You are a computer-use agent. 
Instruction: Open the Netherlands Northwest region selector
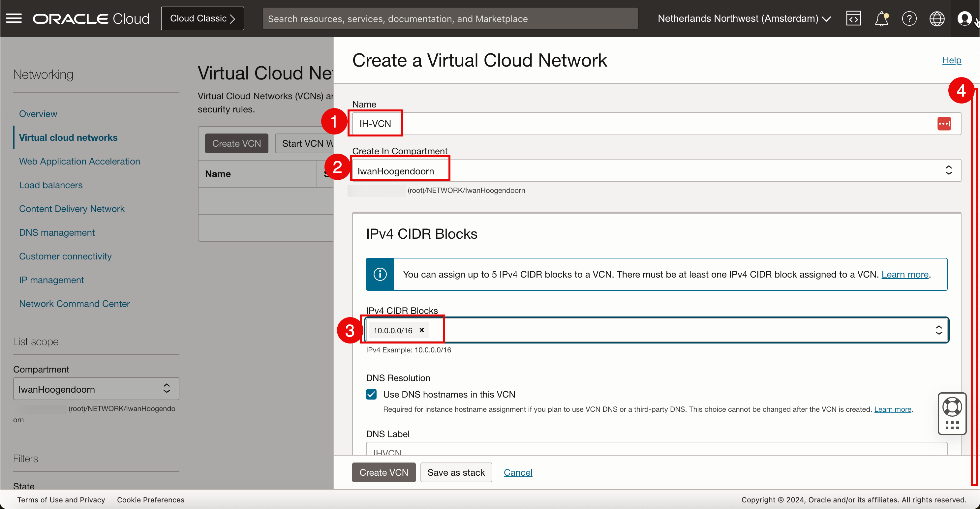tap(744, 18)
